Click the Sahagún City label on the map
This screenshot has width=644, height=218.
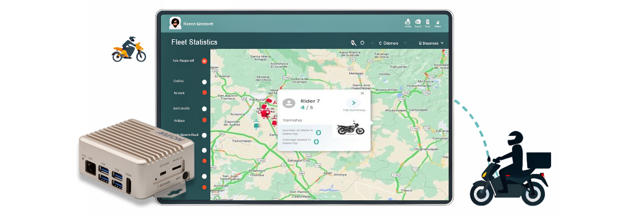coord(299,160)
